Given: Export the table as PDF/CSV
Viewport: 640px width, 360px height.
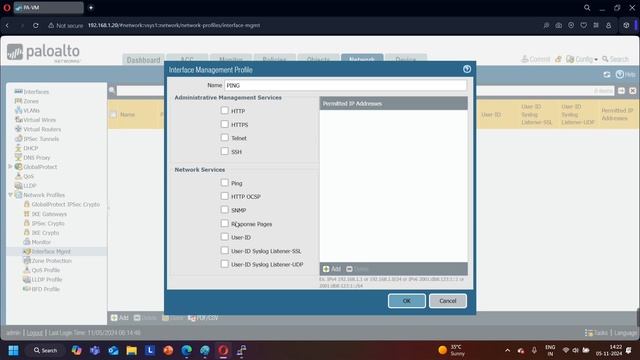Looking at the screenshot, I should [x=203, y=318].
